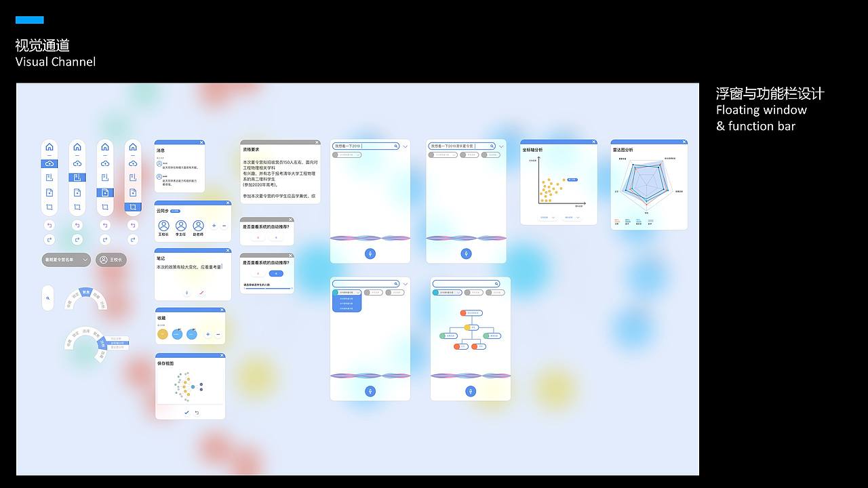
Task: Select the highlighted notes list toolbar icon
Action: [x=77, y=178]
